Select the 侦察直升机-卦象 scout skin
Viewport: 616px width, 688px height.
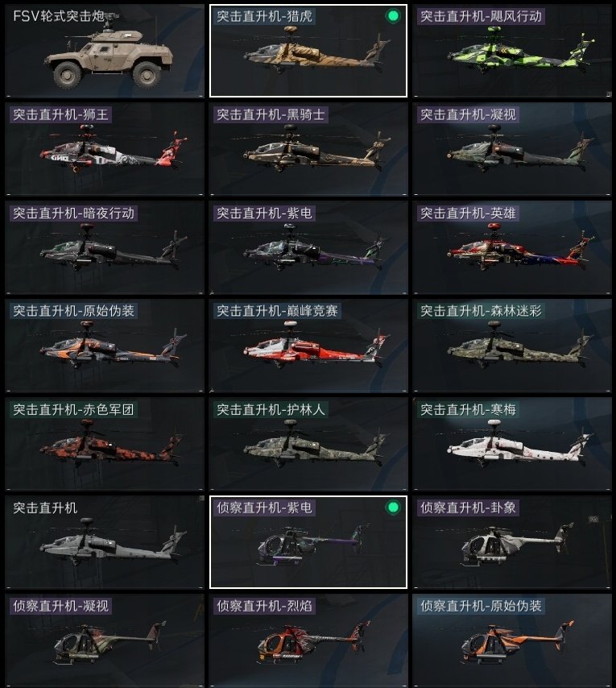tap(512, 542)
